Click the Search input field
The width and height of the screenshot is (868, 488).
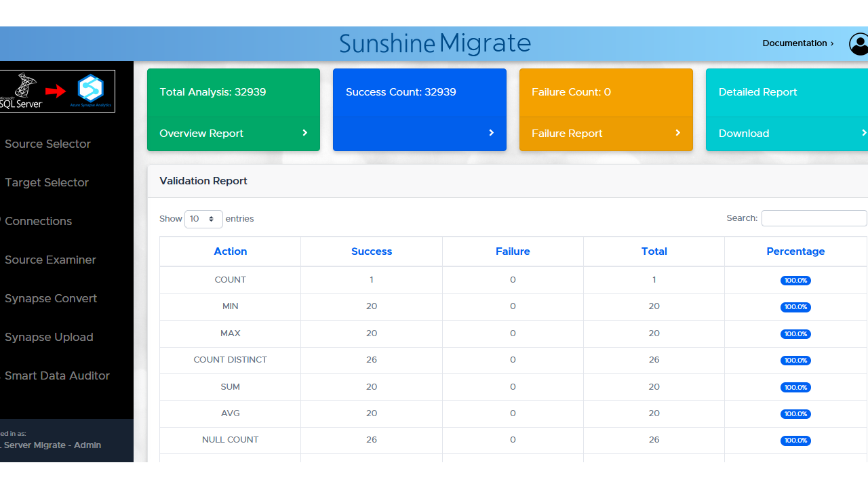[814, 218]
